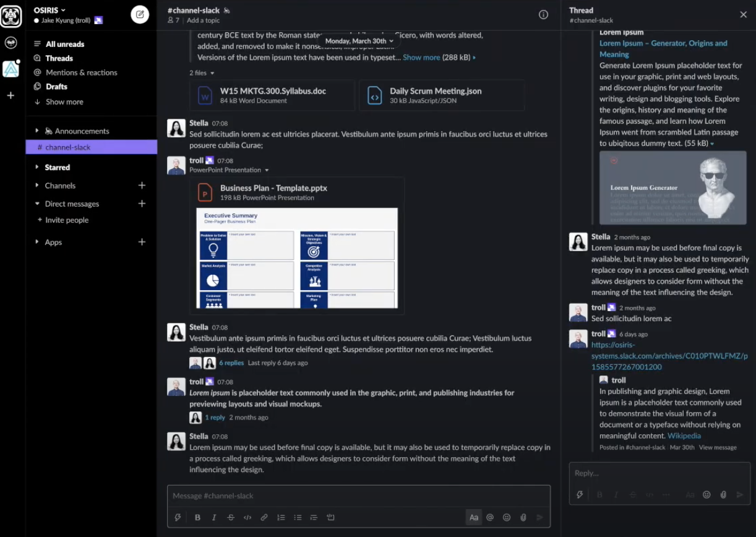Open the emoji picker in the main composer

[507, 518]
